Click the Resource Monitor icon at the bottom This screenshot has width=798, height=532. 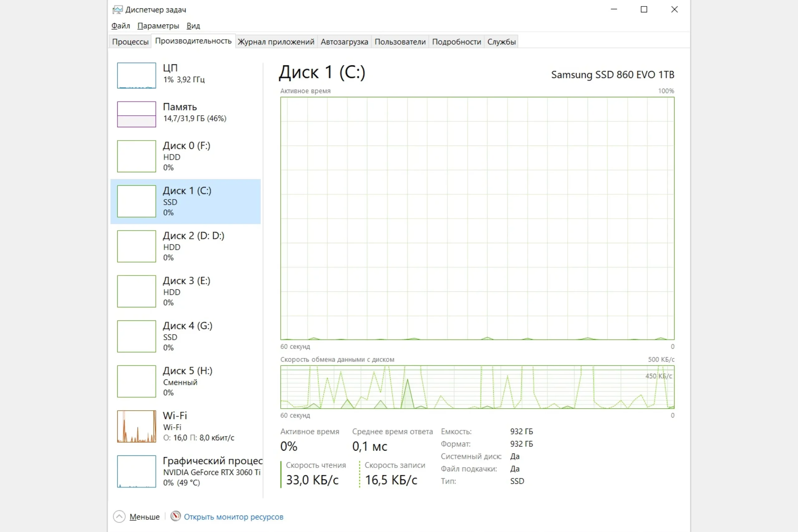[175, 516]
